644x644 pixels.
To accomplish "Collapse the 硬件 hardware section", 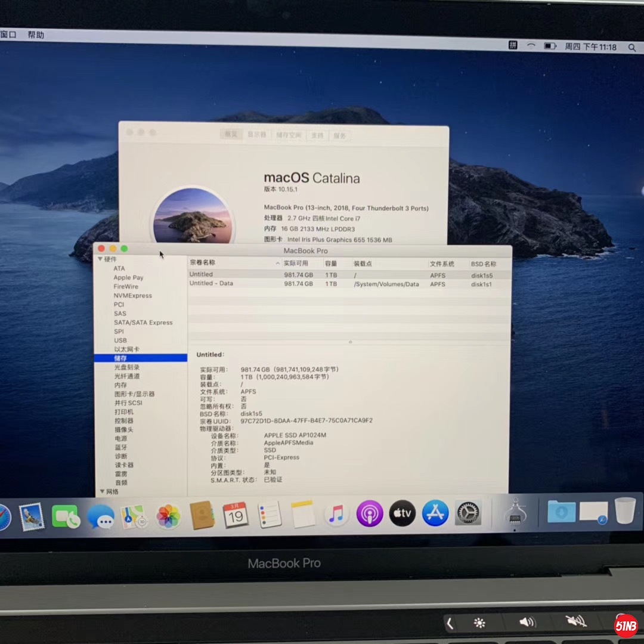I will click(x=100, y=259).
